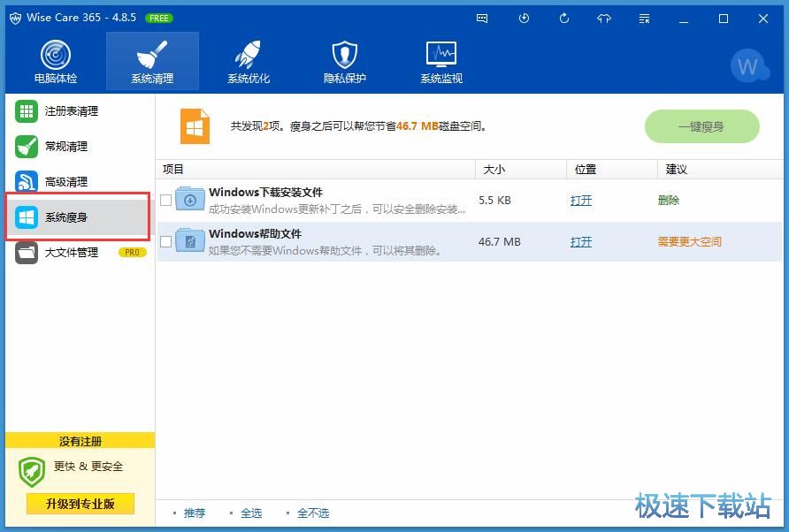Sort by the 位置 column header
The width and height of the screenshot is (789, 532).
(x=612, y=170)
